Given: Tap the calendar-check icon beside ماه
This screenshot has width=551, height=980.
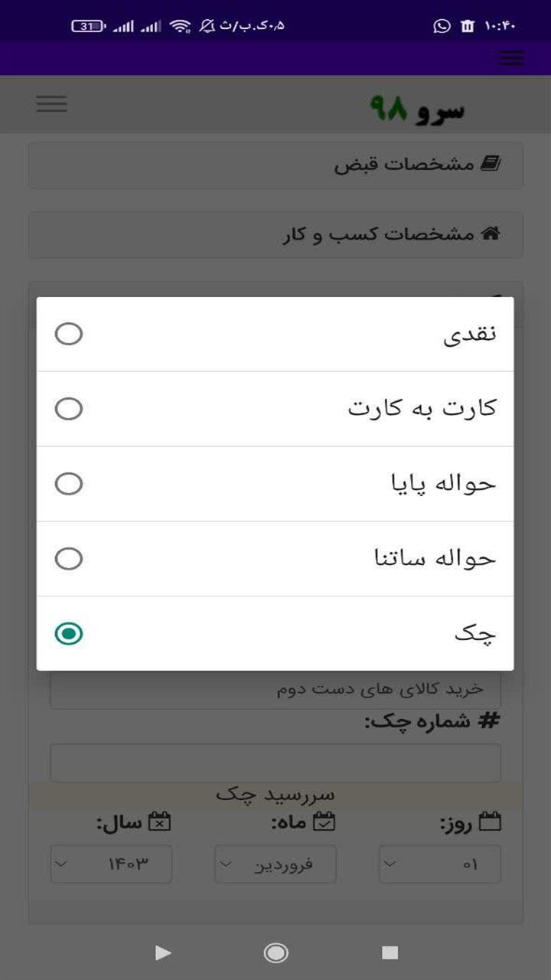Looking at the screenshot, I should [x=324, y=822].
